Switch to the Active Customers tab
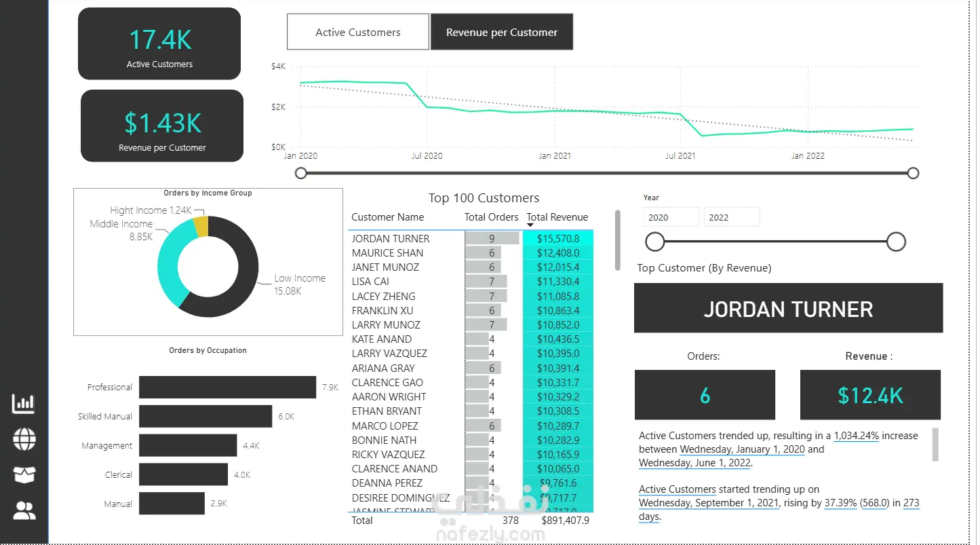 358,32
